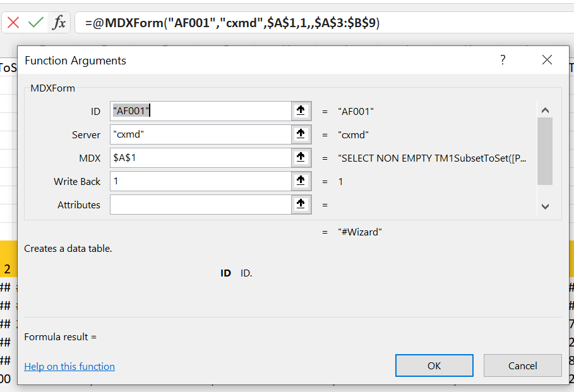Select the MDX argument field
Screen dimensions: 574x392
[x=200, y=158]
